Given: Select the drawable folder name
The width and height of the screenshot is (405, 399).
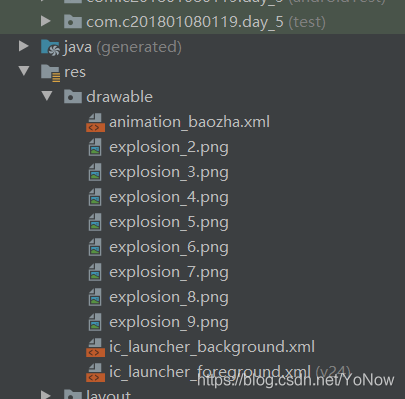Looking at the screenshot, I should point(119,97).
